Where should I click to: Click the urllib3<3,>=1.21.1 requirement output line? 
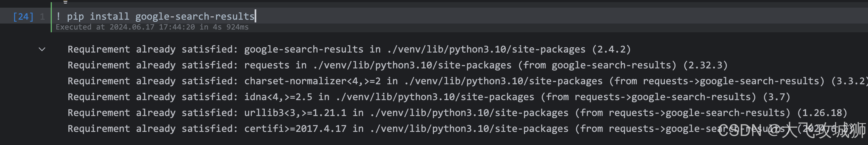457,112
